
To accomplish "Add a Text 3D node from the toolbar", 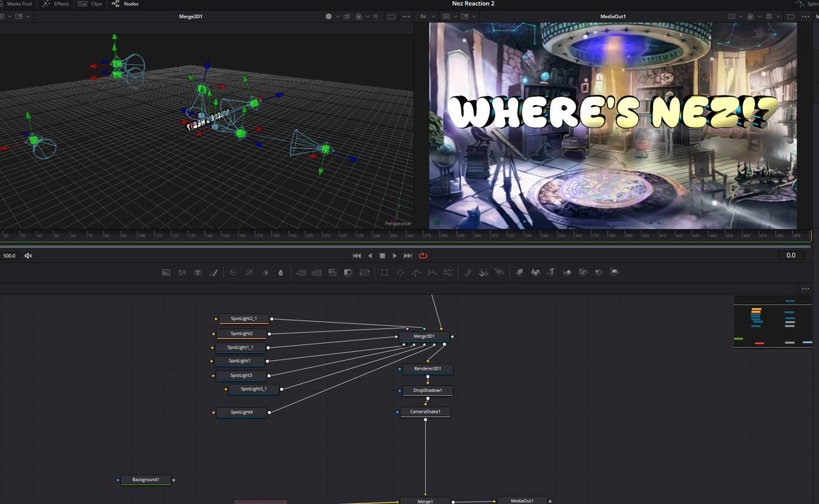I will coord(551,273).
